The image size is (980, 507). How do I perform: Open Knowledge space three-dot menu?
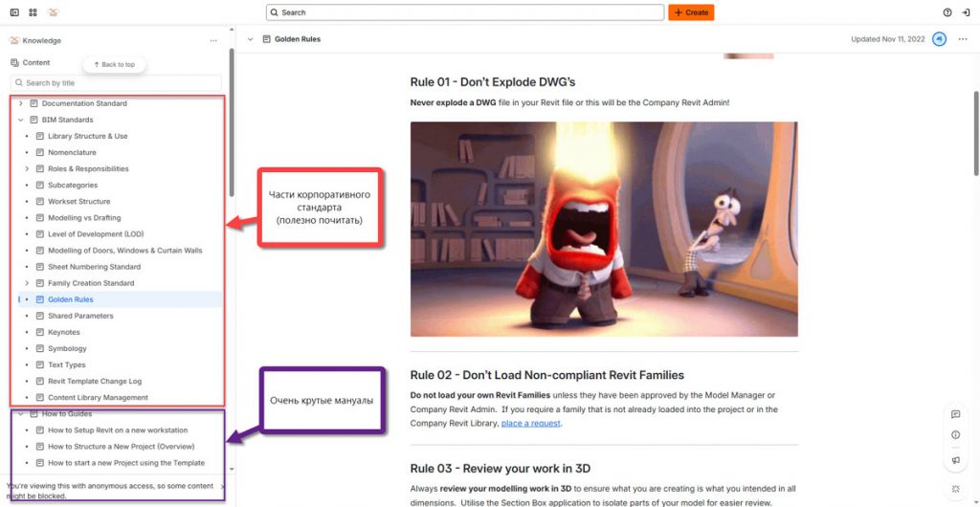(212, 40)
